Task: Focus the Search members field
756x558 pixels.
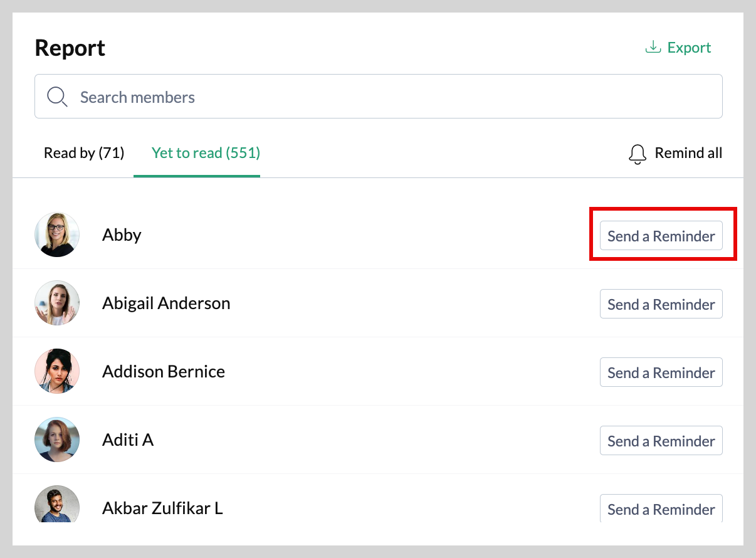Action: [379, 97]
